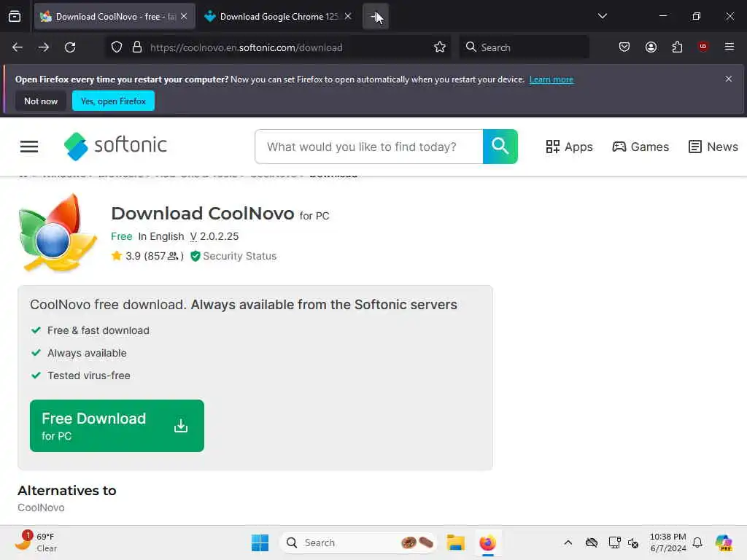The width and height of the screenshot is (747, 560).
Task: Open the Apps section
Action: pyautogui.click(x=569, y=147)
